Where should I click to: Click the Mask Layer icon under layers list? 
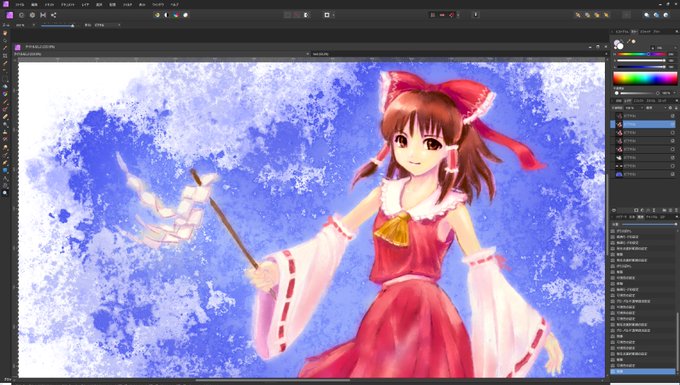[636, 210]
